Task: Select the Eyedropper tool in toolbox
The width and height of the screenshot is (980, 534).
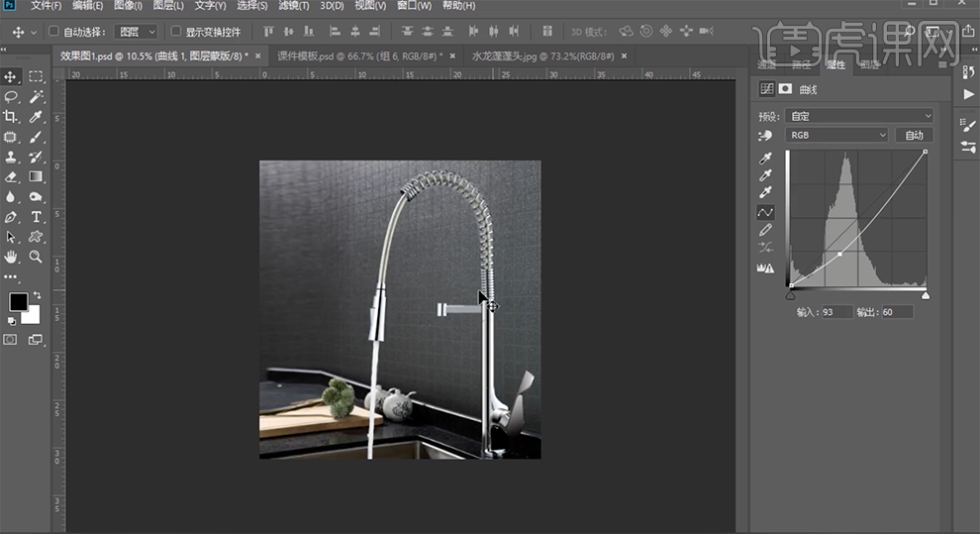Action: point(36,116)
